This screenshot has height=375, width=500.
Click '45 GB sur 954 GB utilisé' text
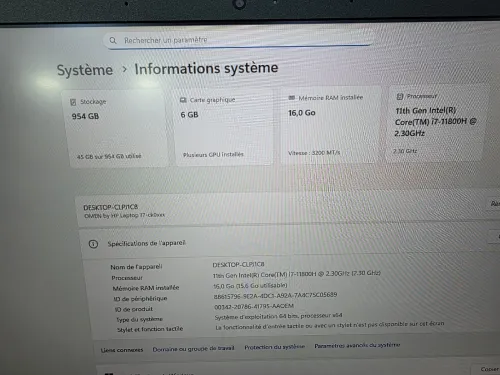(109, 156)
